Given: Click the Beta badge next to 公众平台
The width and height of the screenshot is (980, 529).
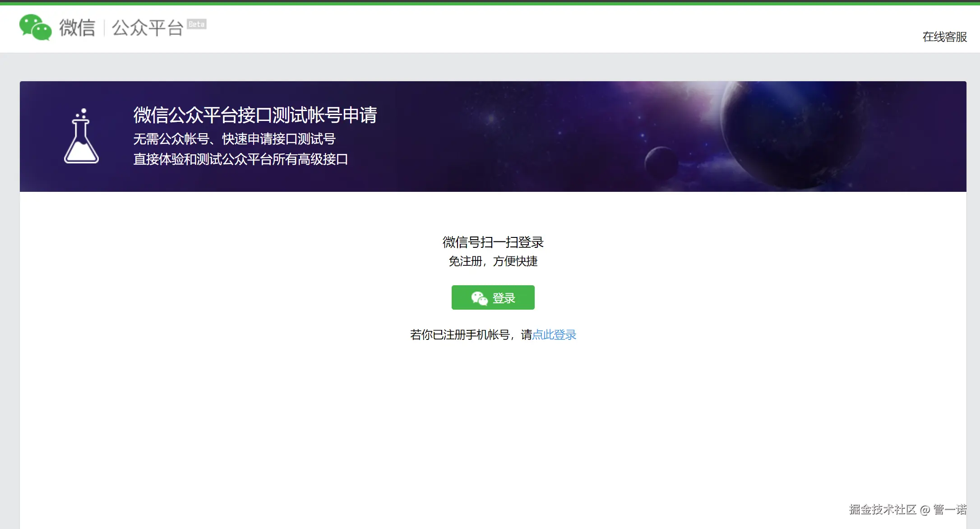Looking at the screenshot, I should [197, 24].
